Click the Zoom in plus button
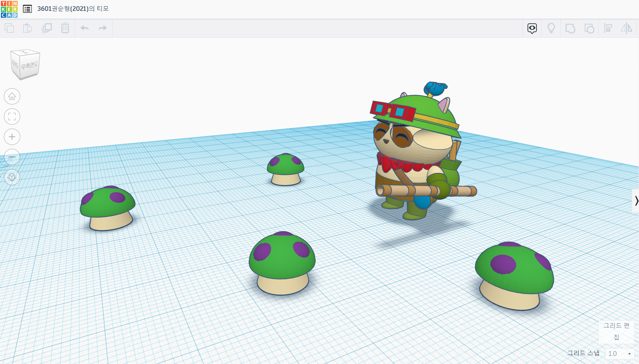 tap(12, 137)
